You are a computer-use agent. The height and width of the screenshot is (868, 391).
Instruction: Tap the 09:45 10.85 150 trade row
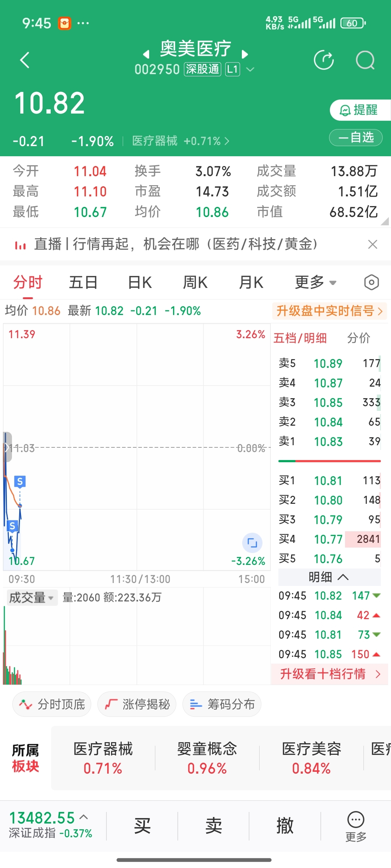(329, 654)
